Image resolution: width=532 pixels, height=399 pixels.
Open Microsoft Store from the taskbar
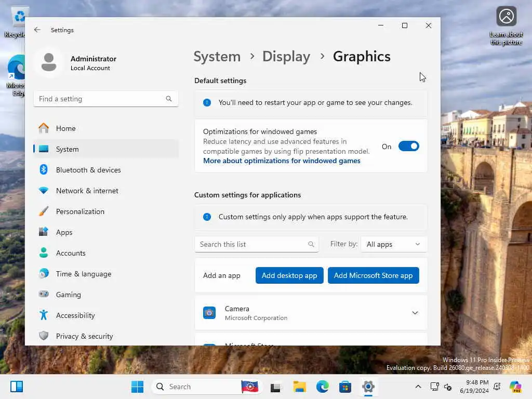(345, 387)
